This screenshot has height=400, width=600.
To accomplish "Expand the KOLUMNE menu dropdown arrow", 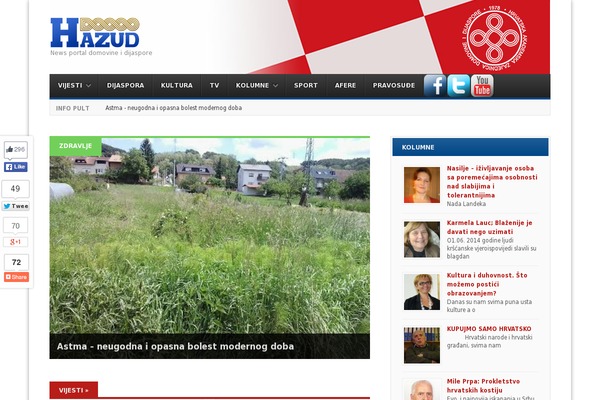I will 275,86.
